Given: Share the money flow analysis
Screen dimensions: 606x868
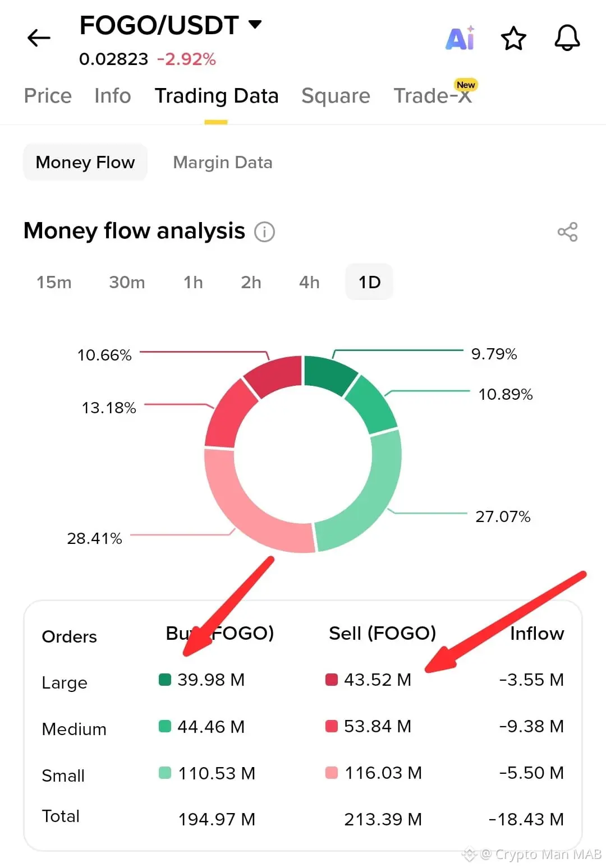Looking at the screenshot, I should pos(567,232).
